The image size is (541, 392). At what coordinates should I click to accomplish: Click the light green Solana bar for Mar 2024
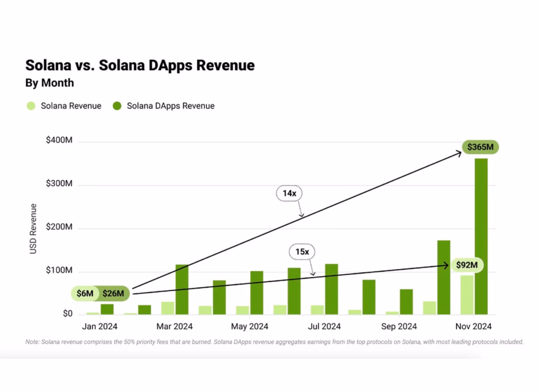coord(168,308)
